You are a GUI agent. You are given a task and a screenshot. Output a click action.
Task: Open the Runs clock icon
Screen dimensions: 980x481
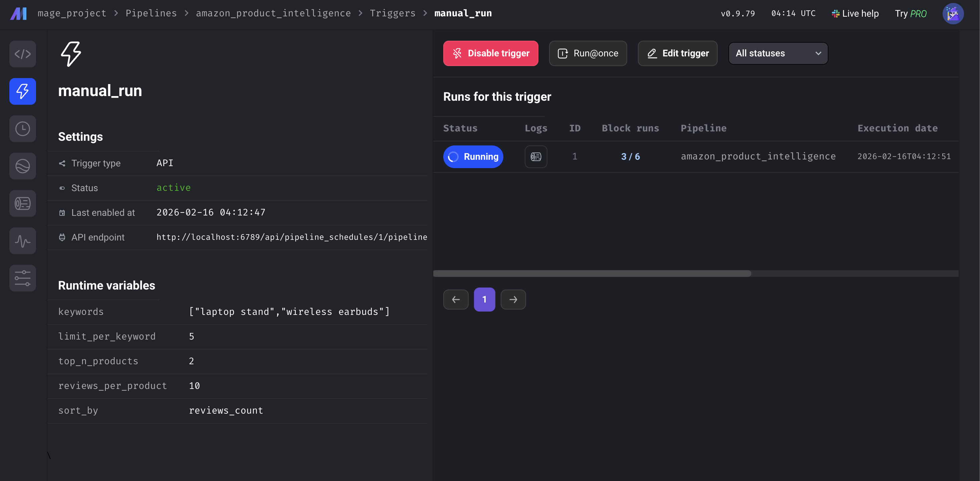click(x=22, y=128)
